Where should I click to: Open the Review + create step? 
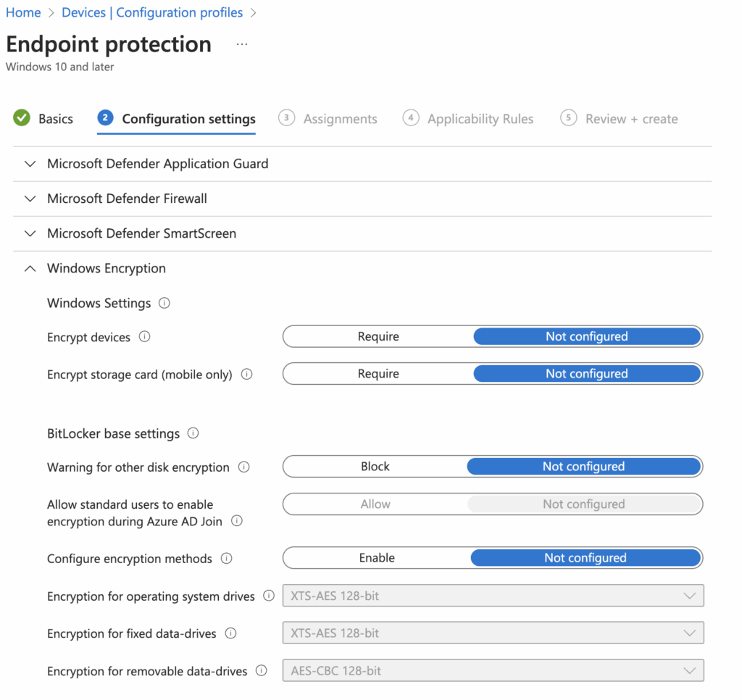coord(632,118)
